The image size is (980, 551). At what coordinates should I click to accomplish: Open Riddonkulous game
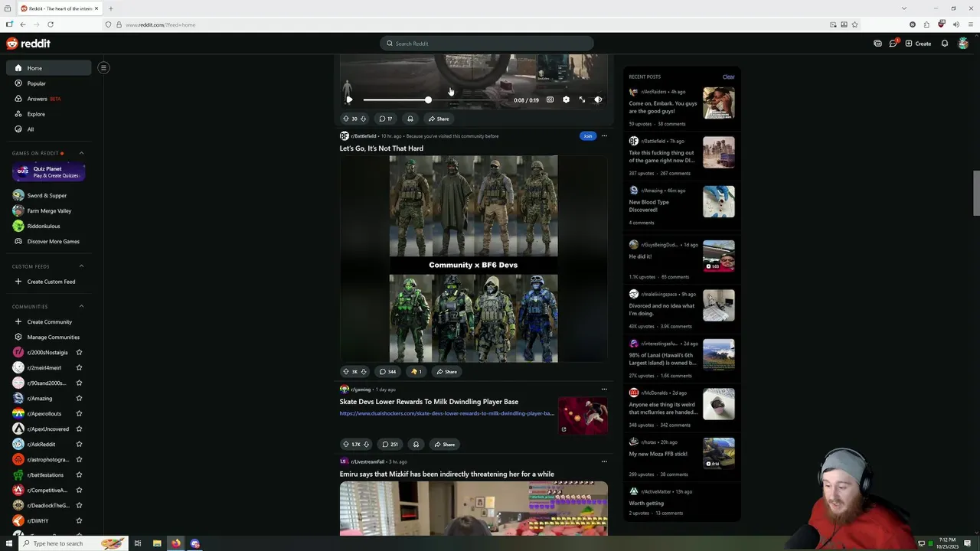tap(48, 226)
